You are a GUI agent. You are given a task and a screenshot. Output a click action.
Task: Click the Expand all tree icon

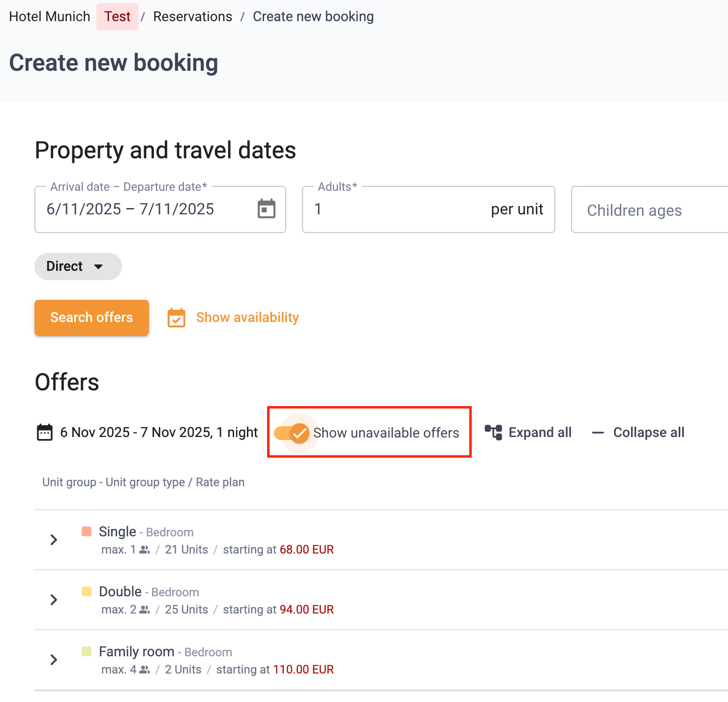(x=493, y=433)
